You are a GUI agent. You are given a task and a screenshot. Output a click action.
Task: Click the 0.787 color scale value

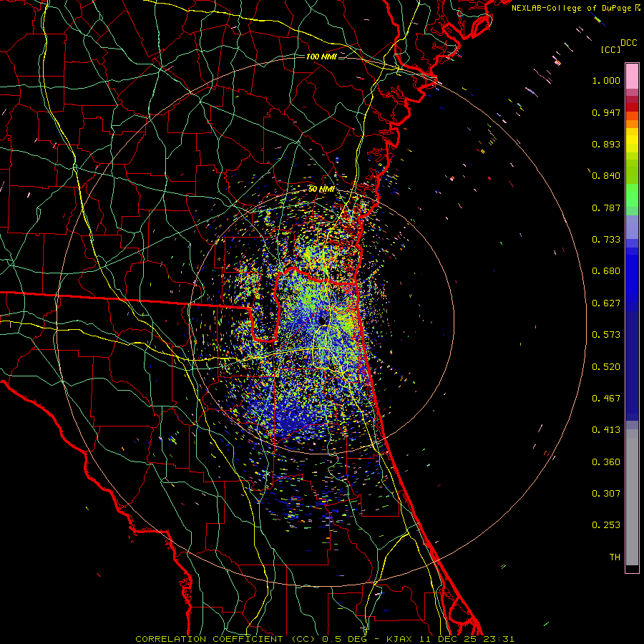[606, 208]
